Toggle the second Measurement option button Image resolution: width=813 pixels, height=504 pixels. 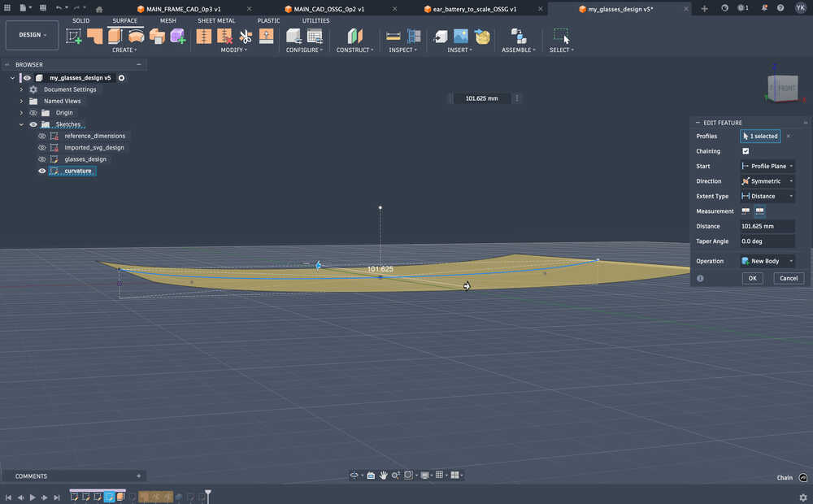click(760, 211)
